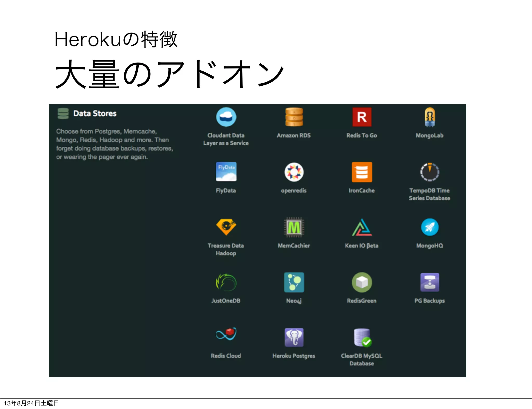
Task: Open the IronCache label
Action: [362, 190]
